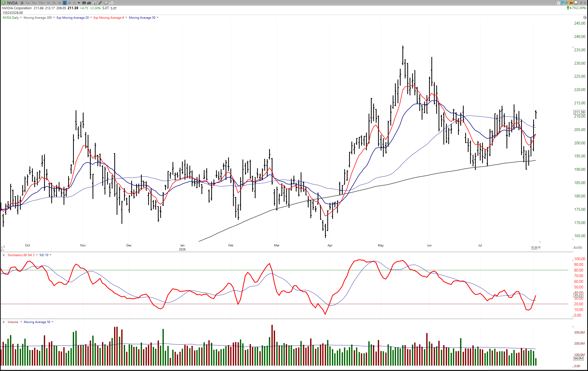This screenshot has width=588, height=371.
Task: Click the floppy disk save icon
Action: coord(576,3)
